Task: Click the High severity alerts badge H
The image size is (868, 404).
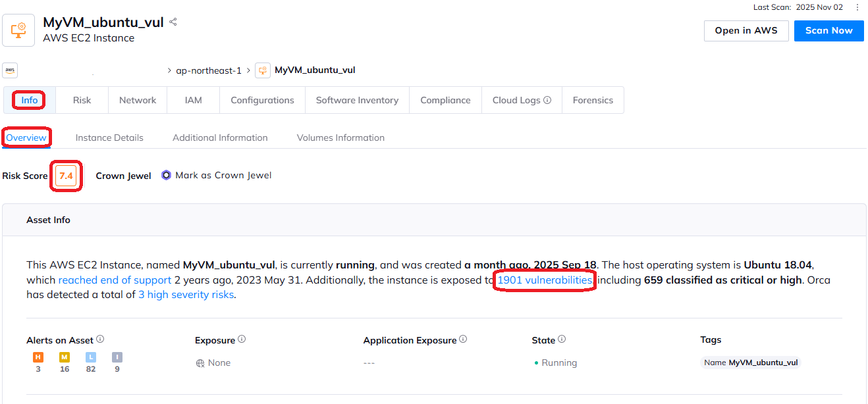Action: point(38,357)
